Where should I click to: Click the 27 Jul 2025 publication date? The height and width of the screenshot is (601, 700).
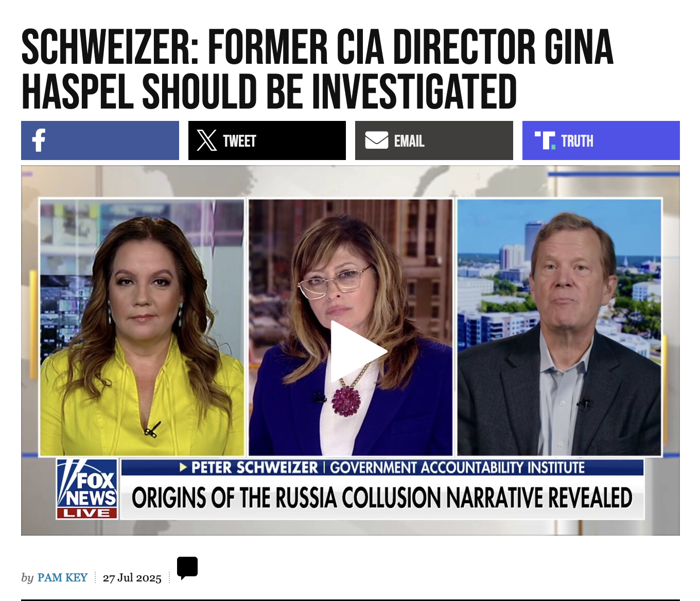click(132, 578)
